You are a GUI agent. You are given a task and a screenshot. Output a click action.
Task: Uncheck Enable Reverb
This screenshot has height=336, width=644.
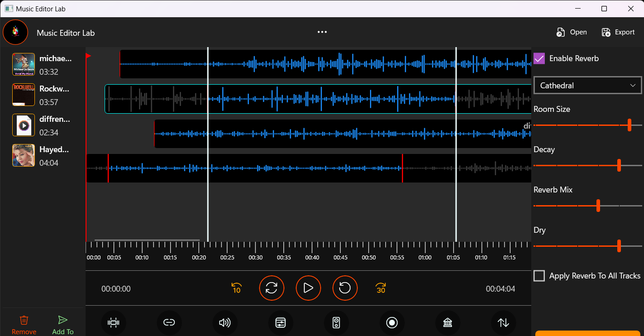539,58
